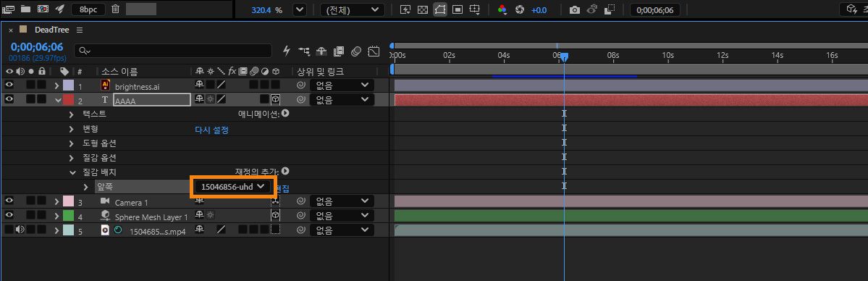
Task: Click the red label swatch of AAAA layer
Action: point(69,100)
